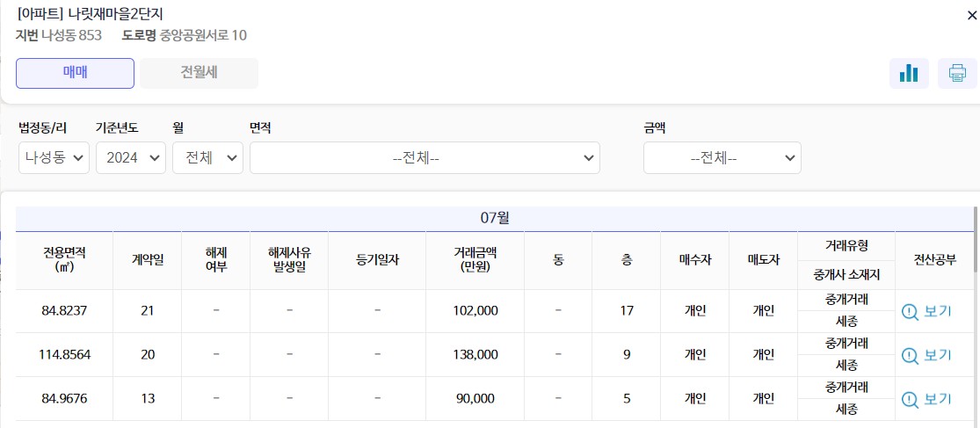980x428 pixels.
Task: Click the magnifier icon in the 84.8237 row
Action: [x=910, y=312]
